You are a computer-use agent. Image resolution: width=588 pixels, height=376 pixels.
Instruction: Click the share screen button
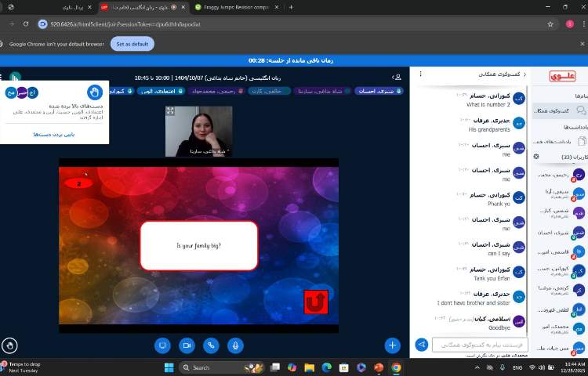[163, 345]
